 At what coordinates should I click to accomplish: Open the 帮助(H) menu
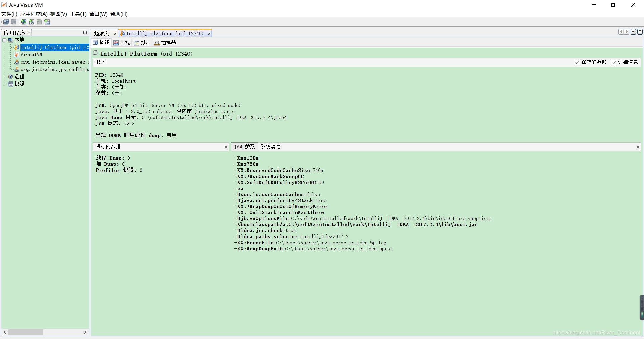tap(119, 14)
